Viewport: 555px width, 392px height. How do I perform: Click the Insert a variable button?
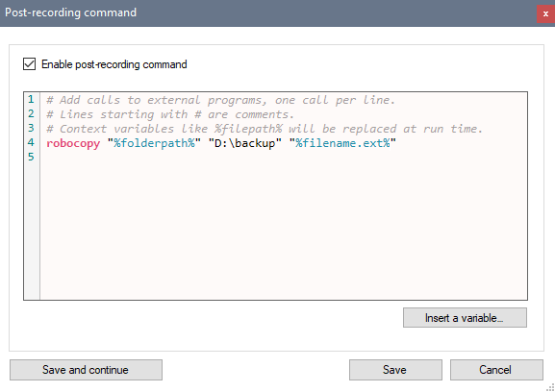(x=465, y=318)
